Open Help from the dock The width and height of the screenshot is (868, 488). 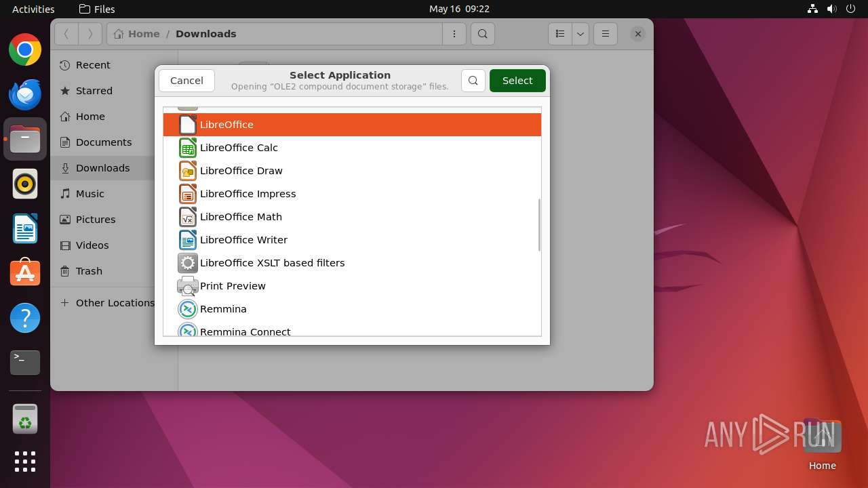click(x=25, y=318)
